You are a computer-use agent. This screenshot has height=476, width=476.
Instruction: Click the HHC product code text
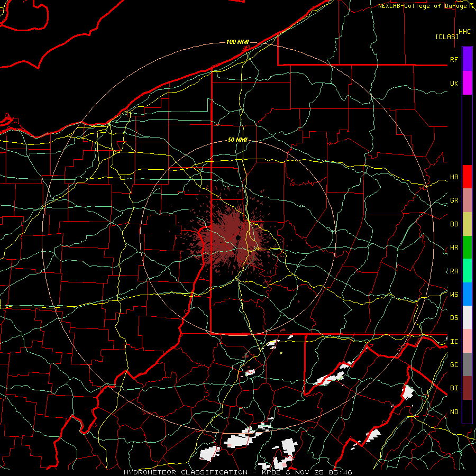(464, 32)
